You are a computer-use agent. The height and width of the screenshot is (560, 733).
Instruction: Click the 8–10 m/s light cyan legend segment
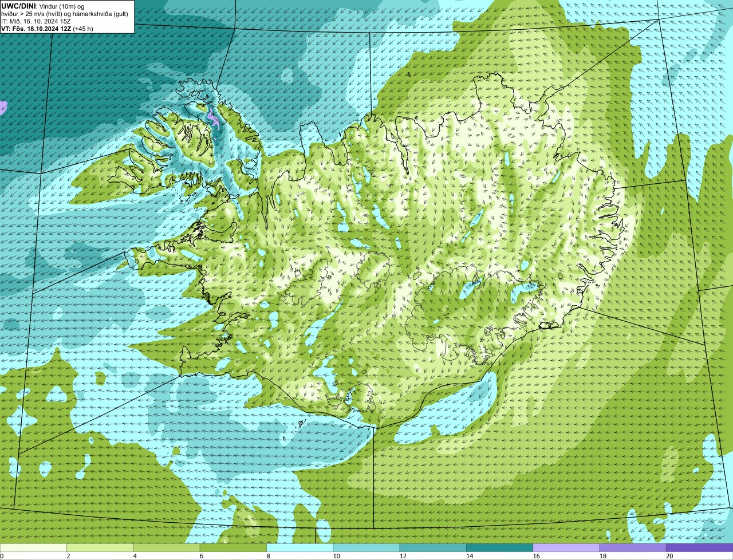[299, 548]
